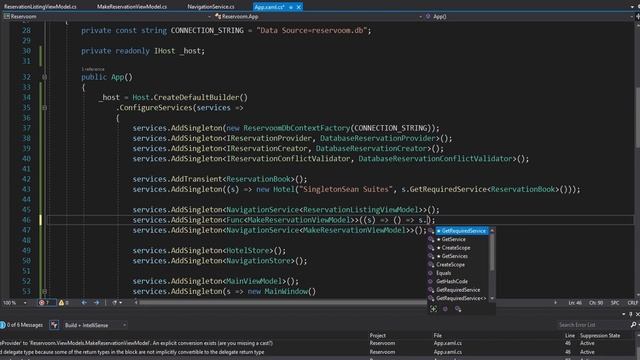Toggle the 0 of 6 Messages filter
640x360 pixels.
22,325
